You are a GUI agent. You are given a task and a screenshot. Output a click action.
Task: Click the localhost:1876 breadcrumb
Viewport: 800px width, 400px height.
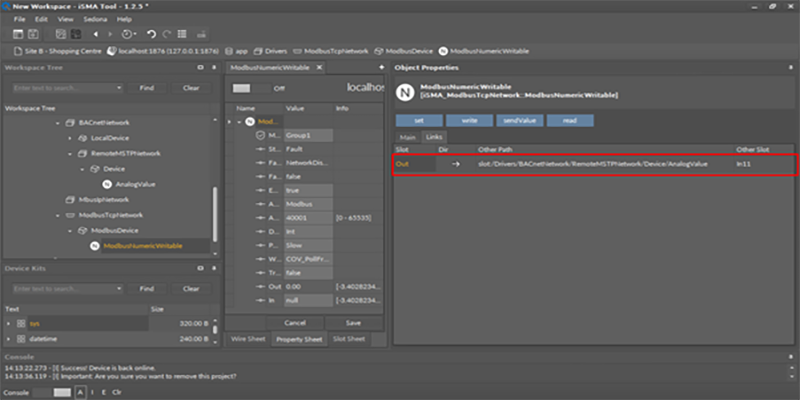tap(163, 51)
